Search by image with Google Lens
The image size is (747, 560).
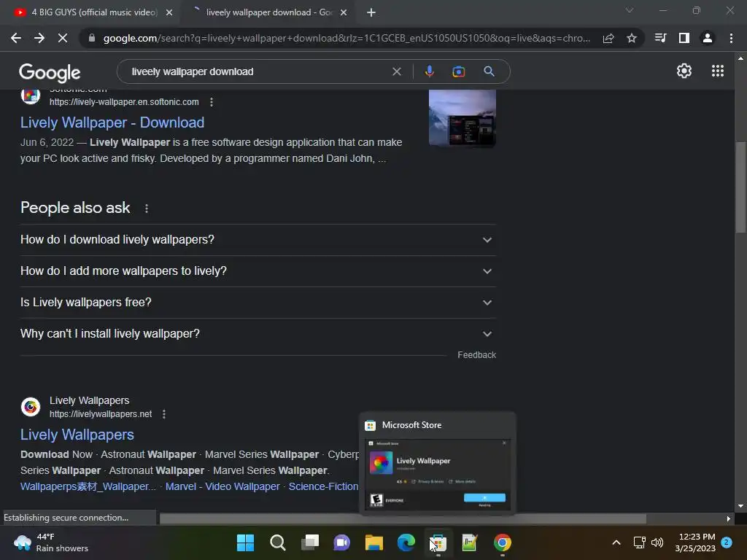458,71
